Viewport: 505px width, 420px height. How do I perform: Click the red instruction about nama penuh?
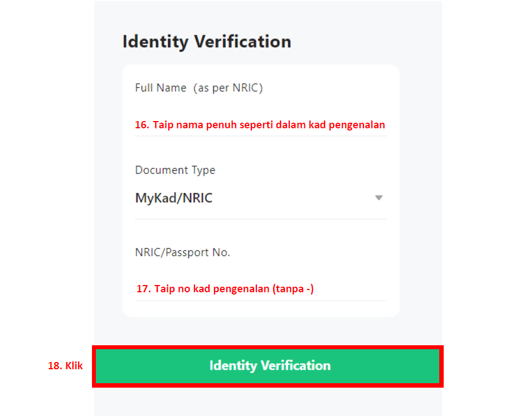coord(260,124)
